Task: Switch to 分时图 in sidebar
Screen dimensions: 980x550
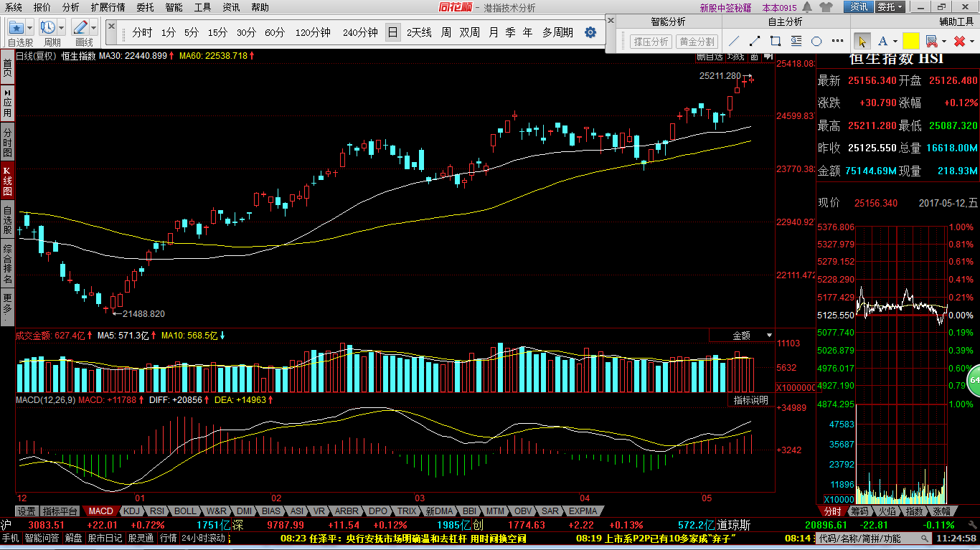Action: 7,142
